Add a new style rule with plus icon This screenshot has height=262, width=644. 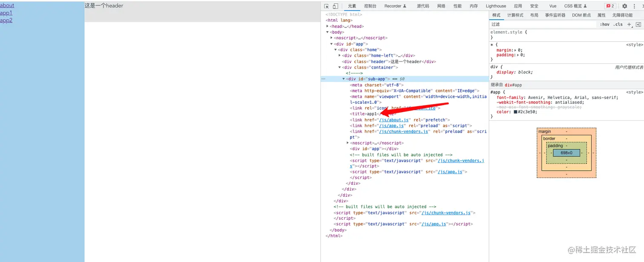tap(630, 24)
